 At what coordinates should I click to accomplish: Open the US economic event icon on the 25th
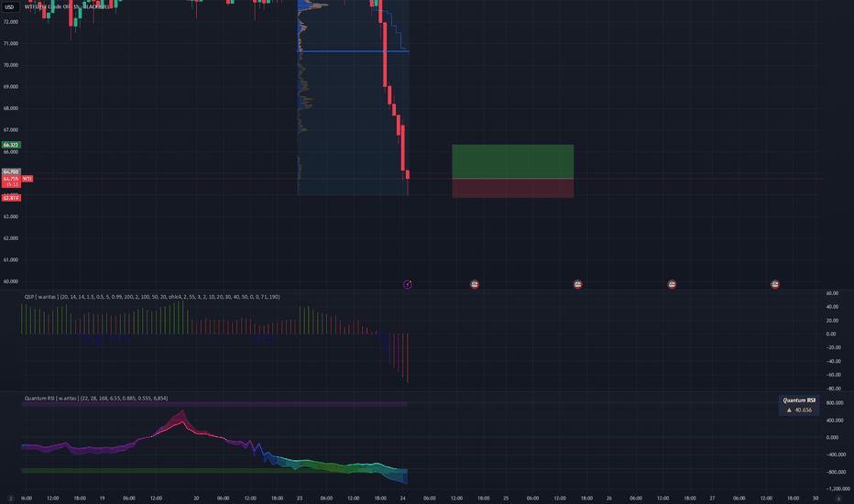[578, 284]
